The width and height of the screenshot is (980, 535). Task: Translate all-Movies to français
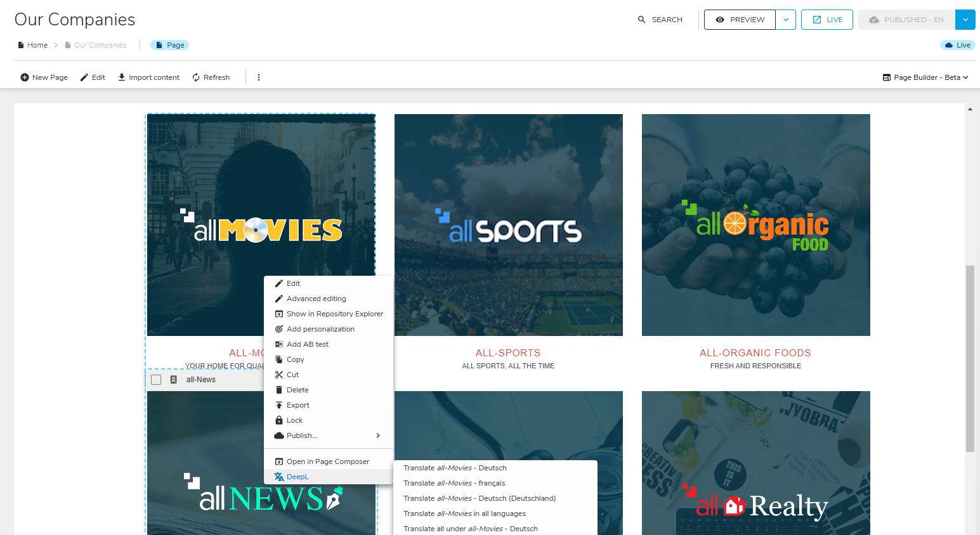(x=495, y=483)
